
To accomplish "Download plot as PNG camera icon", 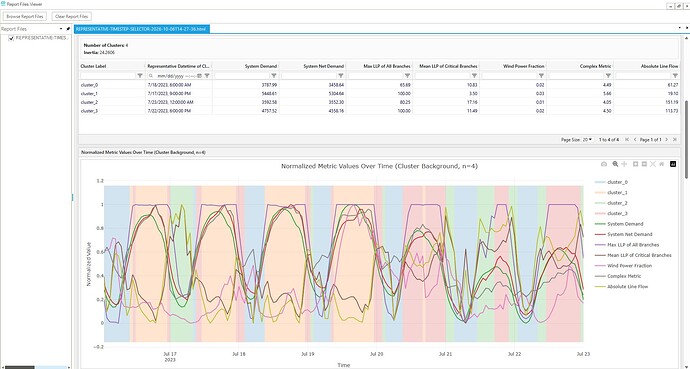I will [x=604, y=164].
